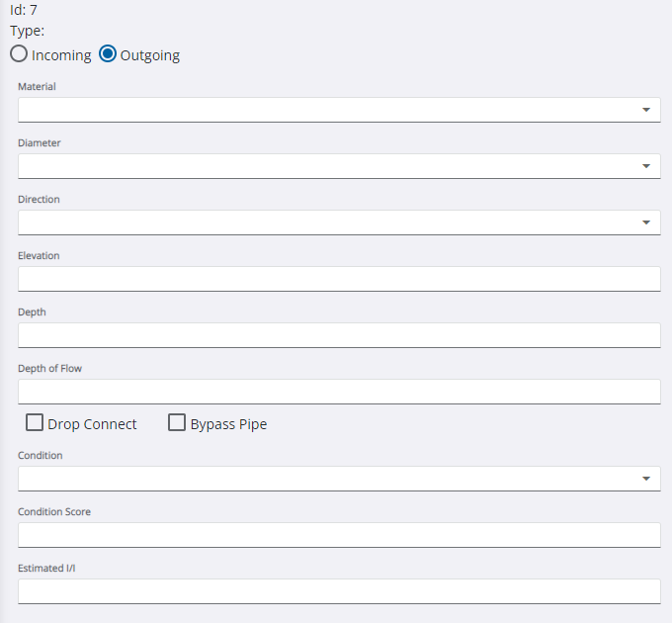Screen dimensions: 672x623
Task: Click the "Drop Connect" label text
Action: pyautogui.click(x=92, y=424)
